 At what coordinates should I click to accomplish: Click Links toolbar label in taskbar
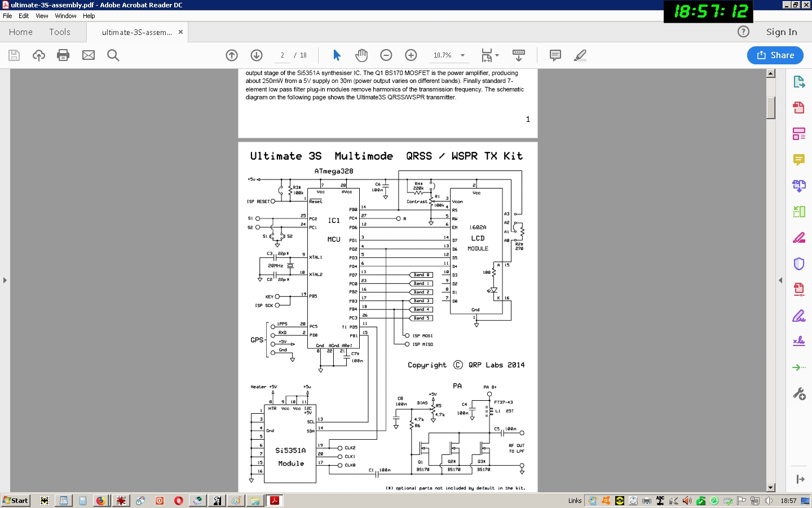(575, 501)
